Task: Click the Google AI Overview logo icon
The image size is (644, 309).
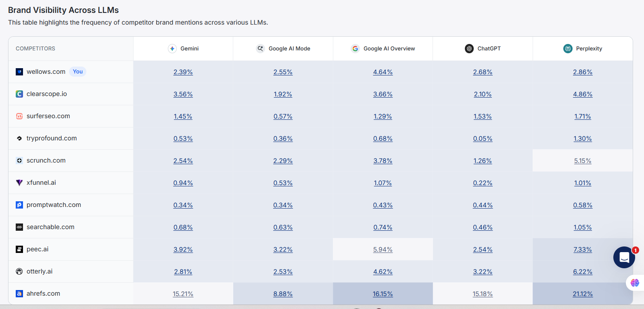Action: click(x=355, y=48)
